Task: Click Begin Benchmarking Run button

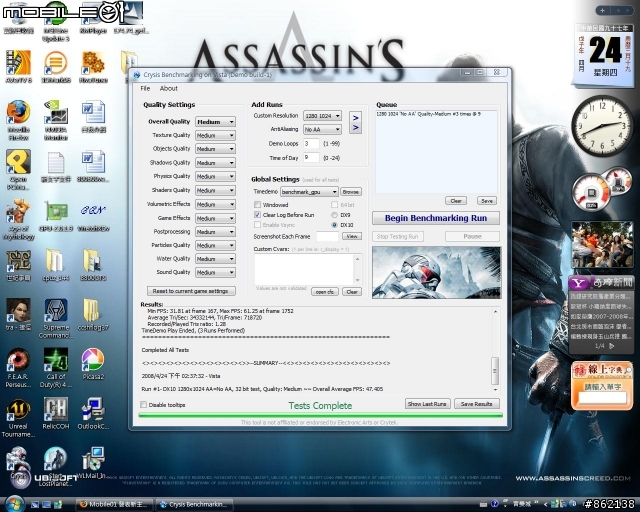Action: pyautogui.click(x=436, y=218)
